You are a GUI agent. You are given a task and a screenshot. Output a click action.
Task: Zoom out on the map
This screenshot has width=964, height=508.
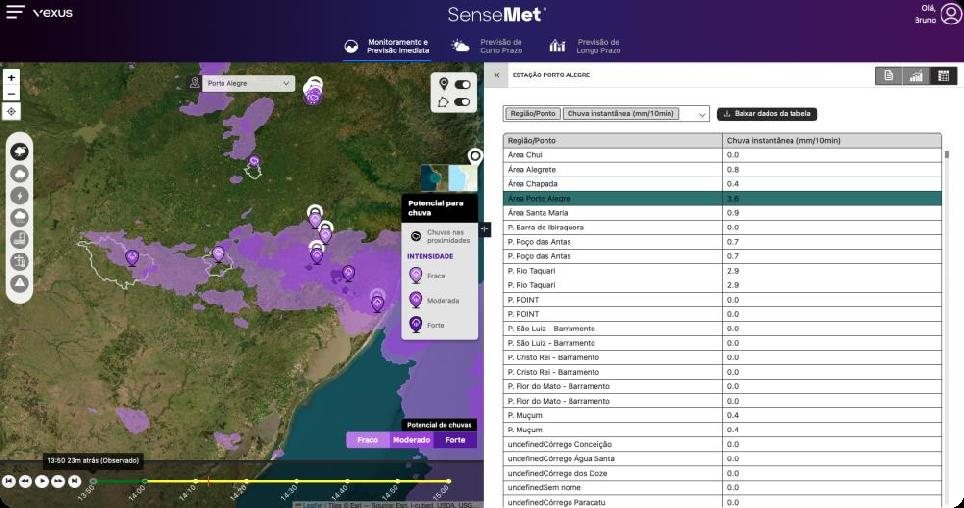[12, 93]
